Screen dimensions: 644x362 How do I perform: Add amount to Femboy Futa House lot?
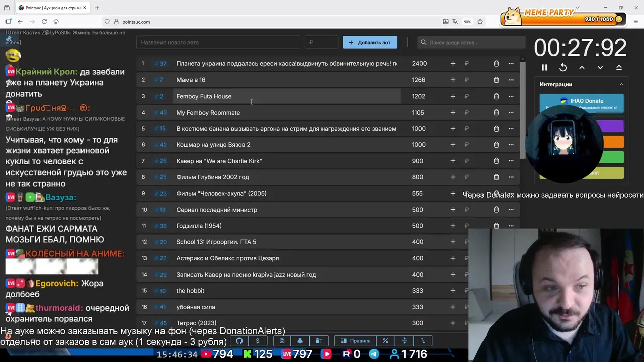click(453, 96)
